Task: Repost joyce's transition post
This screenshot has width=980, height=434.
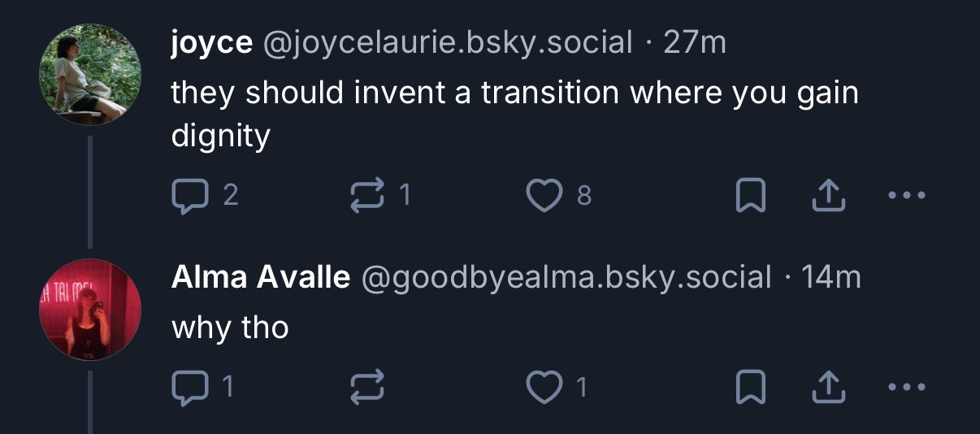Action: [366, 195]
